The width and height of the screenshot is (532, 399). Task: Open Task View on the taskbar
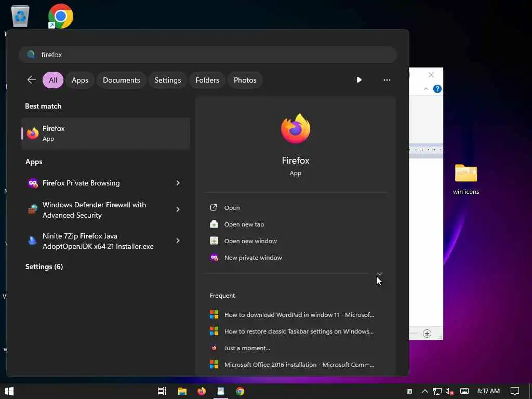(x=162, y=391)
